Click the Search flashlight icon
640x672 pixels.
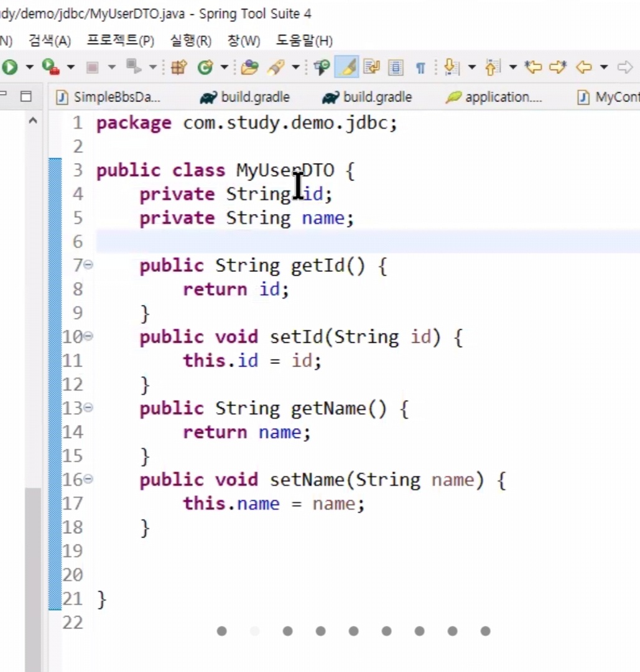276,67
